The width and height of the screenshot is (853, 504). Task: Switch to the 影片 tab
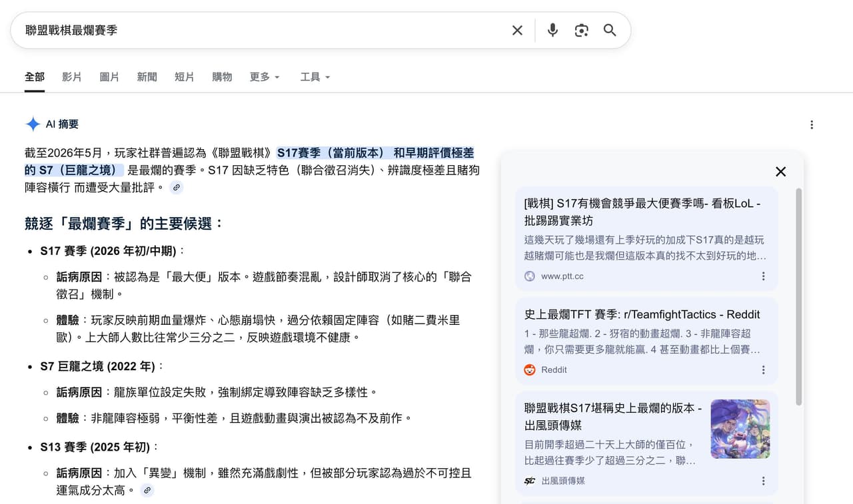(72, 77)
